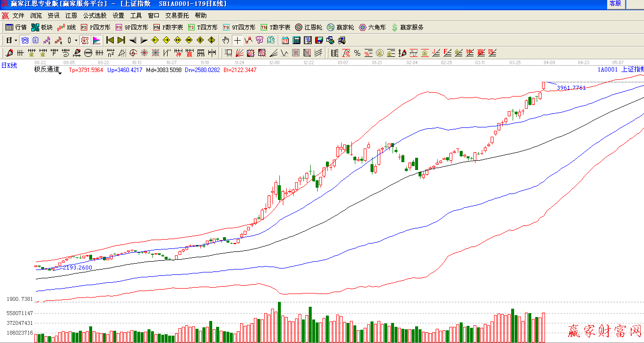Expand the candlestick style dropdown arrow
The height and width of the screenshot is (343, 644).
click(76, 40)
